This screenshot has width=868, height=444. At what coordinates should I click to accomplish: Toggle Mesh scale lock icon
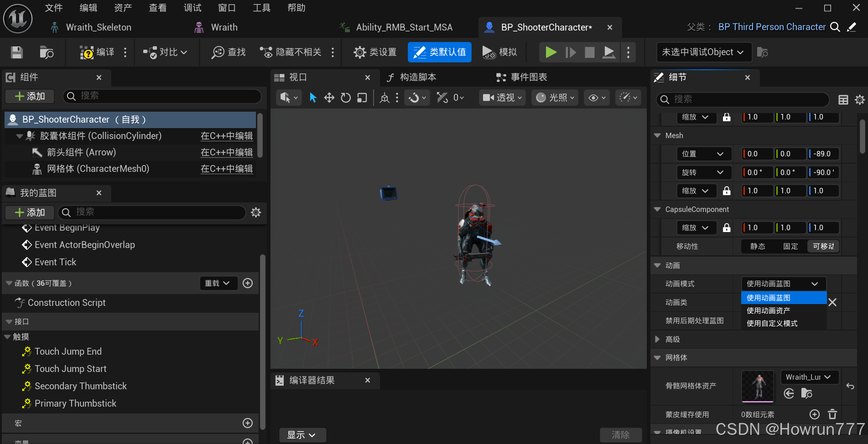(727, 191)
